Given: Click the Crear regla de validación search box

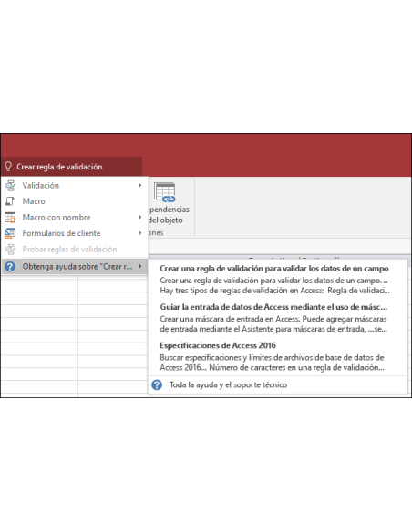Looking at the screenshot, I should [x=72, y=166].
